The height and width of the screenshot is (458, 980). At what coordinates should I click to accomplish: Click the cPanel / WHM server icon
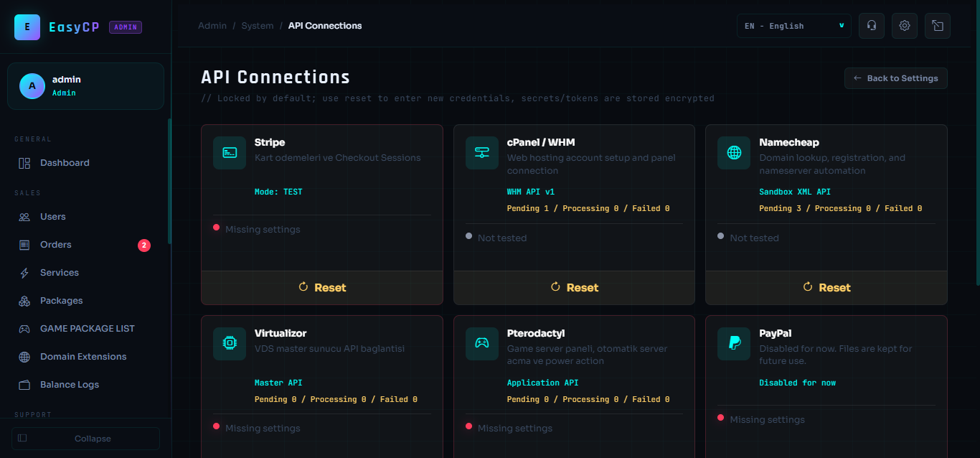pyautogui.click(x=482, y=153)
